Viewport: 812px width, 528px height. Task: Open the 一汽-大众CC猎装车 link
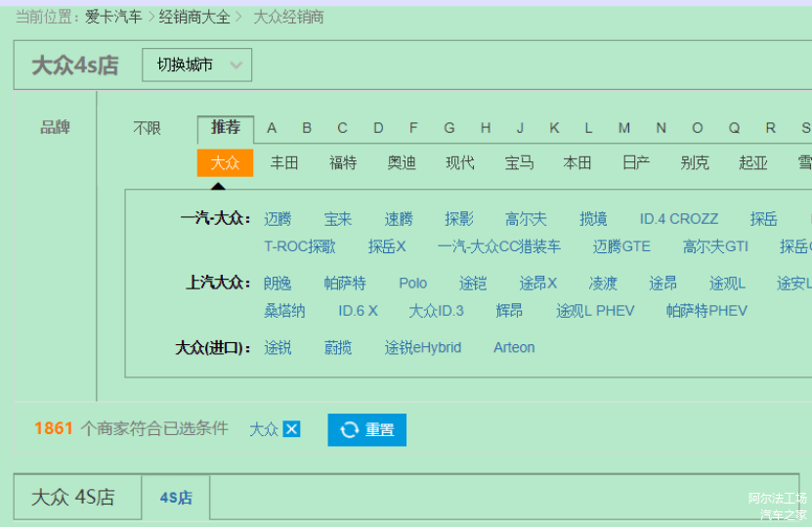pos(499,246)
